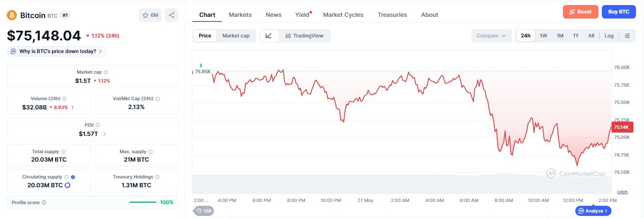
Task: Open the About tab
Action: pos(429,15)
